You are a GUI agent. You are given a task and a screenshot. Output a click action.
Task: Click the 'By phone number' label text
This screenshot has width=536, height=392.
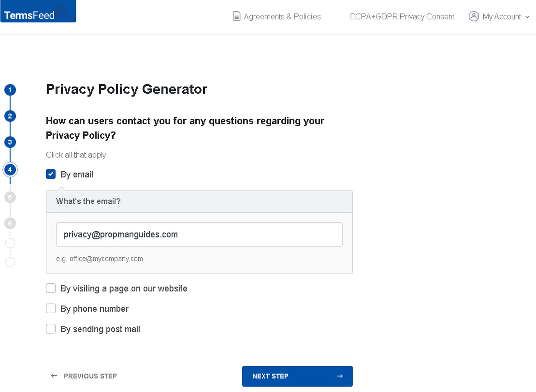click(x=94, y=309)
